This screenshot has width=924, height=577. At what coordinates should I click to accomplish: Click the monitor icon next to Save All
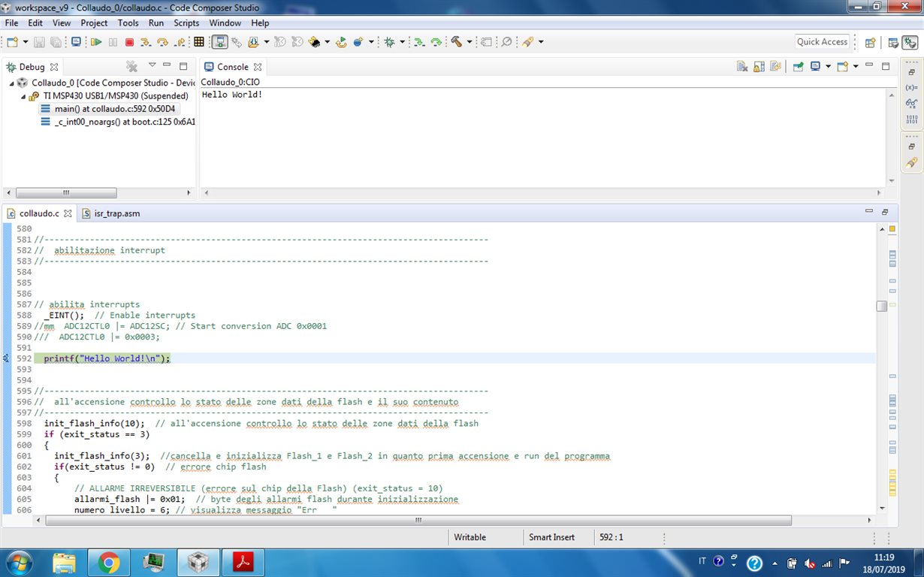tap(76, 42)
